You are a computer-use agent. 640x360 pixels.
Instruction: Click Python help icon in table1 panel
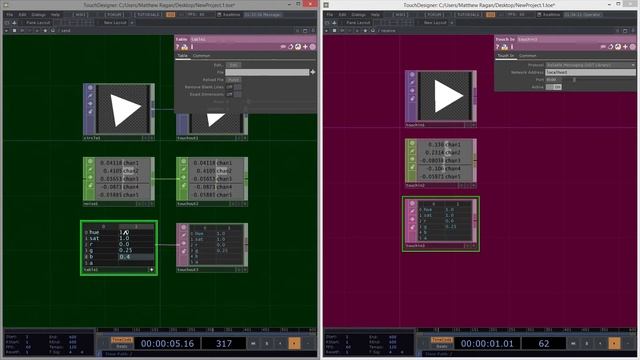[x=184, y=47]
